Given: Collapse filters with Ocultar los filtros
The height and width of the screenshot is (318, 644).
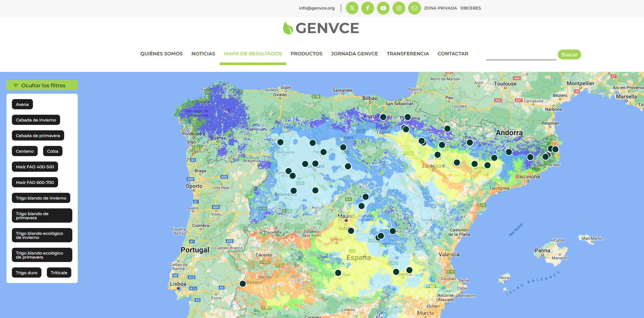Looking at the screenshot, I should coord(42,85).
